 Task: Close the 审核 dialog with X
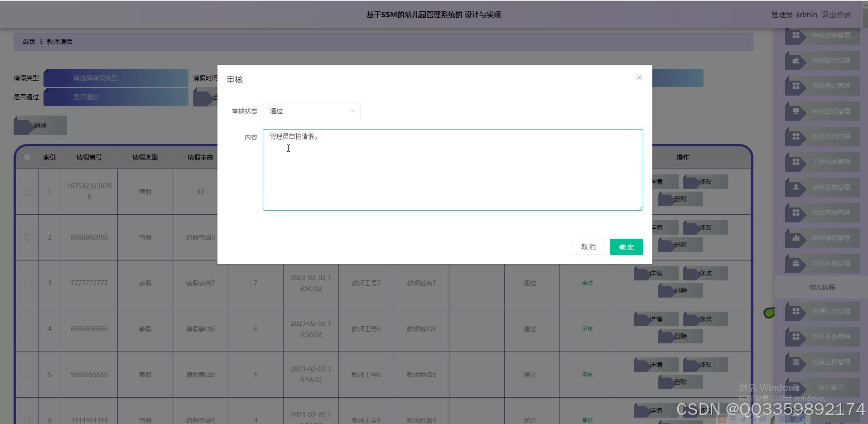click(x=639, y=77)
